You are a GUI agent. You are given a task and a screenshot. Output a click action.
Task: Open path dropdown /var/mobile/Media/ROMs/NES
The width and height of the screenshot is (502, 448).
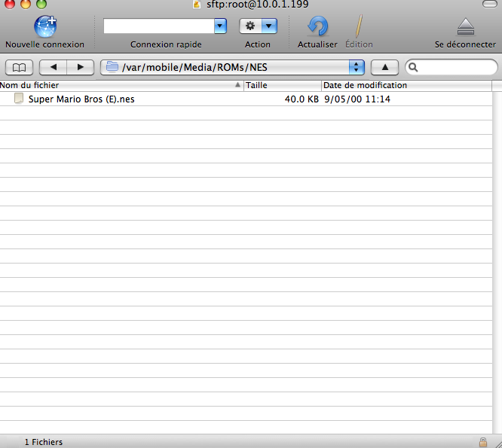pyautogui.click(x=232, y=68)
